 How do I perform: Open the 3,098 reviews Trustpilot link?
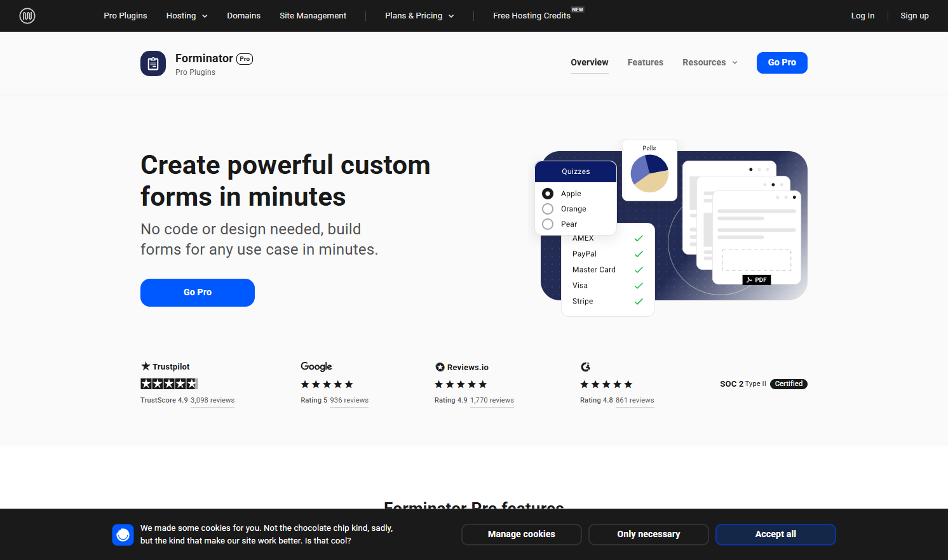click(x=212, y=401)
